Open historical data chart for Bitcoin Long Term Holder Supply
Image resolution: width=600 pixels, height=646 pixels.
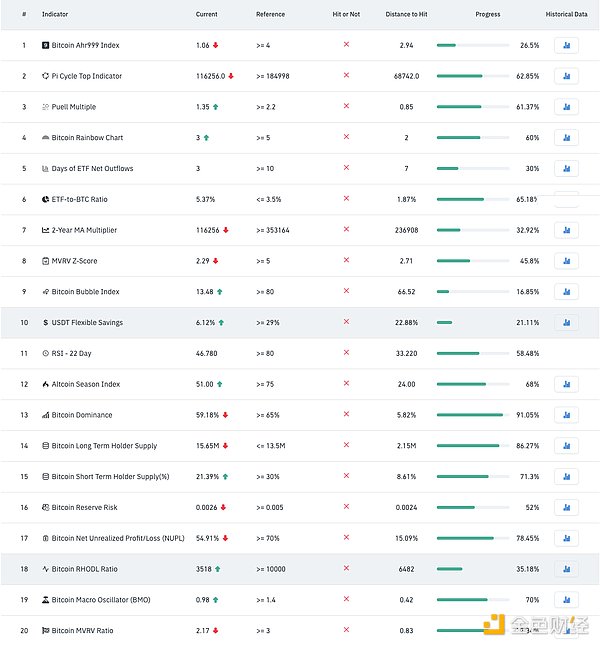click(566, 446)
